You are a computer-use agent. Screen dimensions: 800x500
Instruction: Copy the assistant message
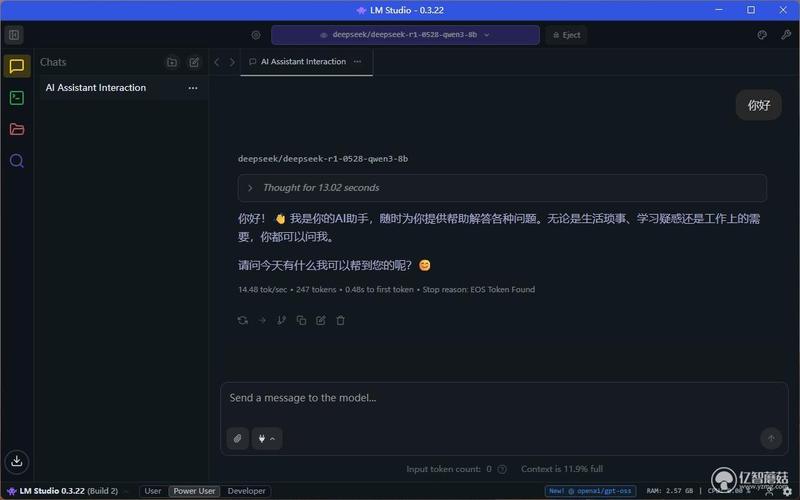(301, 320)
